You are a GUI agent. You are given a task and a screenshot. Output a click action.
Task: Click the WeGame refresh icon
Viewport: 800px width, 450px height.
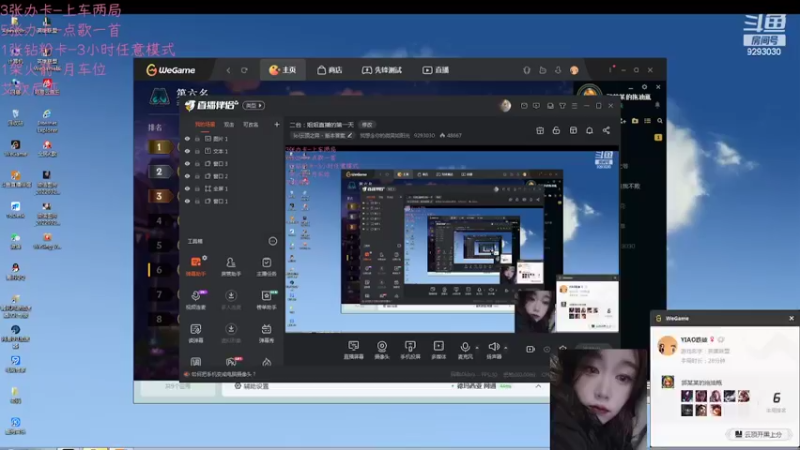(244, 70)
